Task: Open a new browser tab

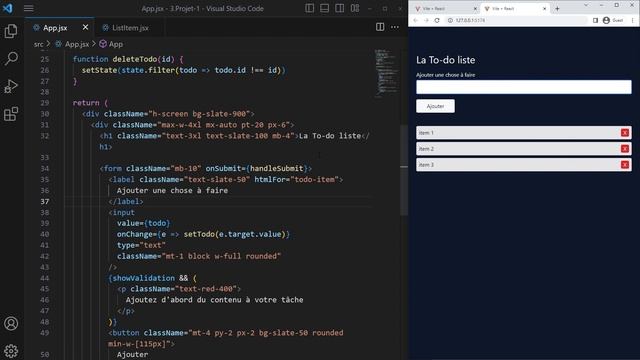Action: [x=557, y=9]
